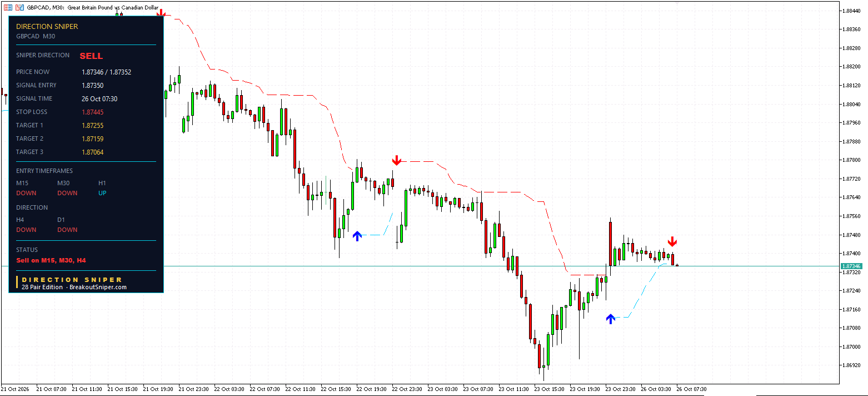Click the 1.86920 price scale label
This screenshot has height=396, width=868.
852,365
